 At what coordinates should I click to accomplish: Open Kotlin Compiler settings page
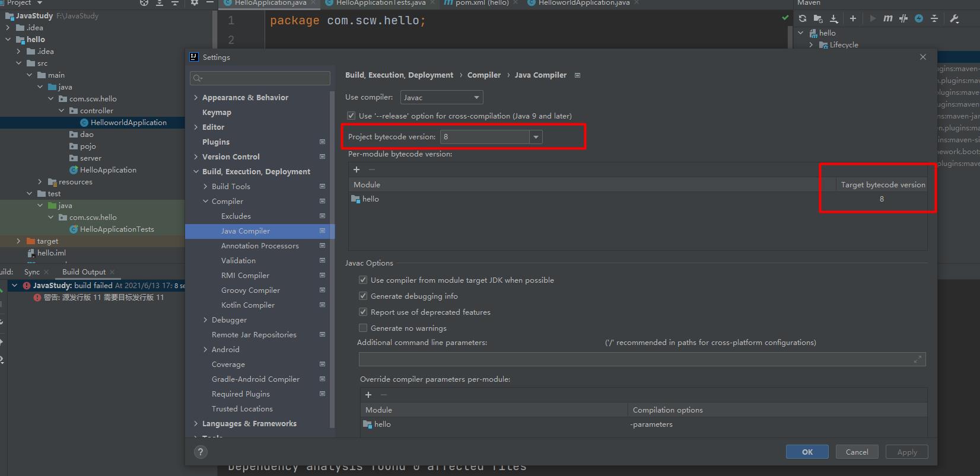[x=248, y=305]
